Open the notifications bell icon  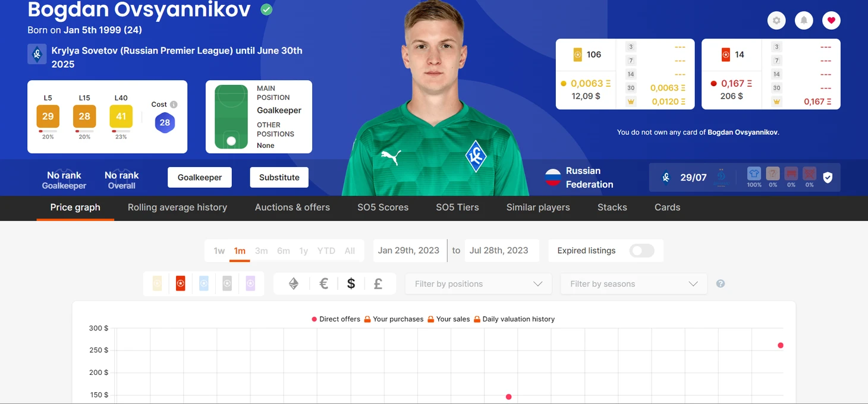pyautogui.click(x=804, y=20)
